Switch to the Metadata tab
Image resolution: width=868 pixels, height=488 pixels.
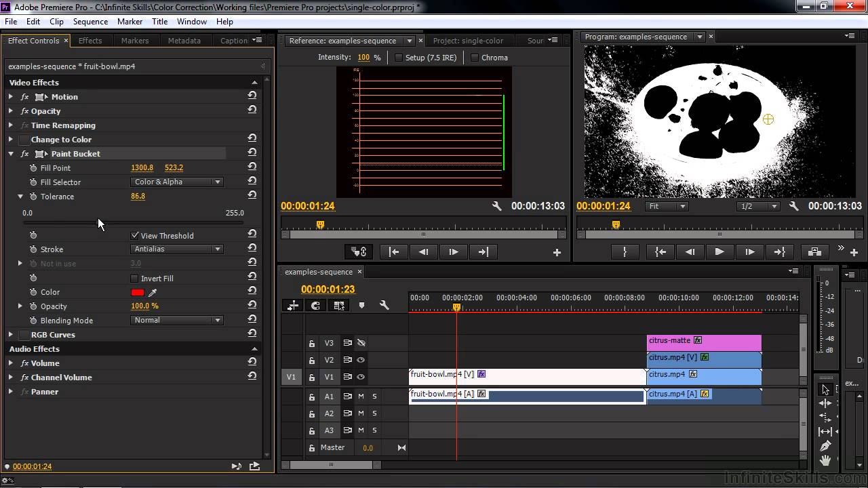(184, 41)
